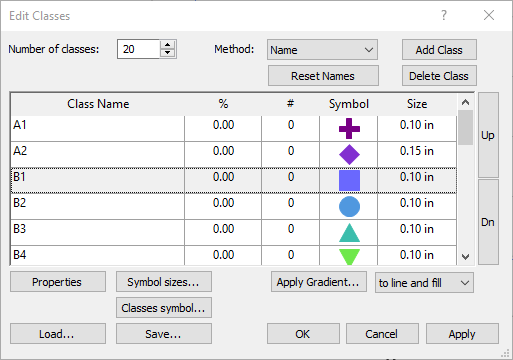Open the Symbol sizes dialog
Screen dimensions: 513x360
(164, 282)
